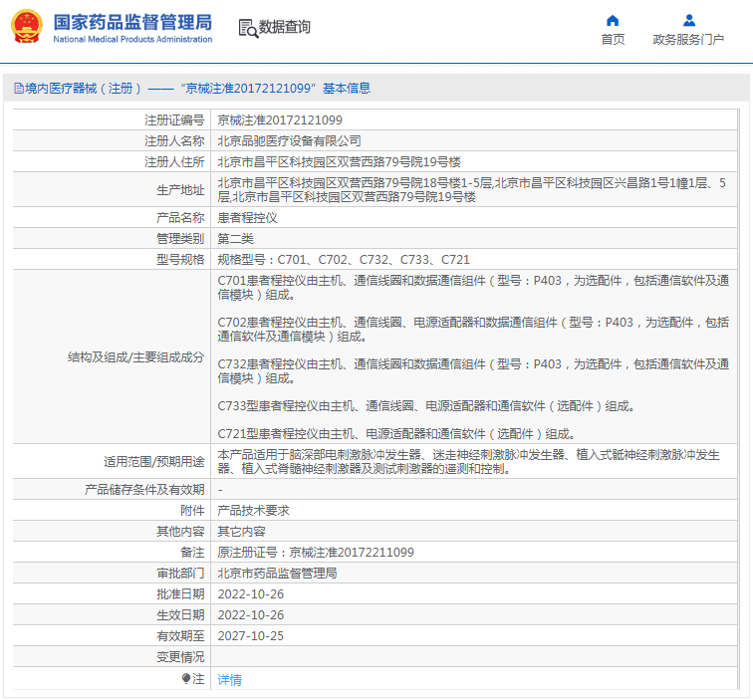The width and height of the screenshot is (753, 700).
Task: Click approval department 北京市药品监督管理局
Action: coord(277,574)
